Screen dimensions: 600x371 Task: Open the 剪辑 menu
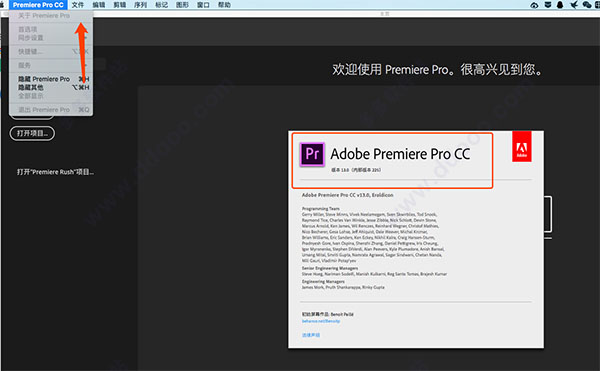coord(120,5)
